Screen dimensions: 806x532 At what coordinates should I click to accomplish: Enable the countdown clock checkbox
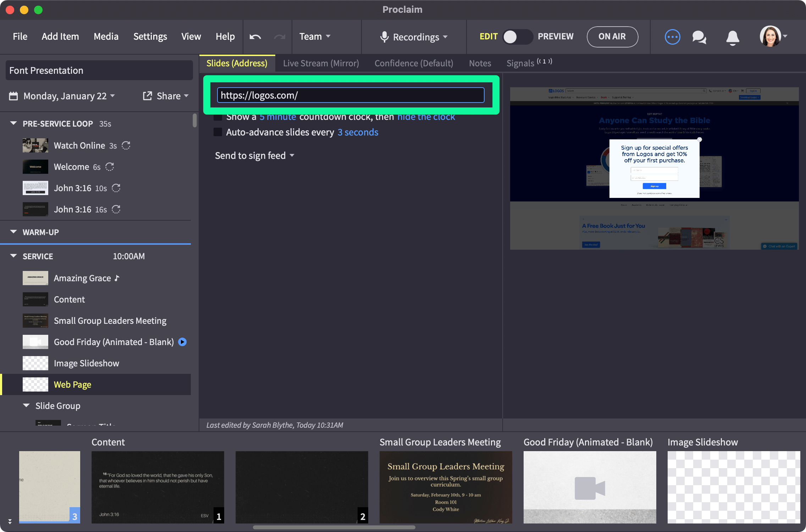[x=218, y=117]
